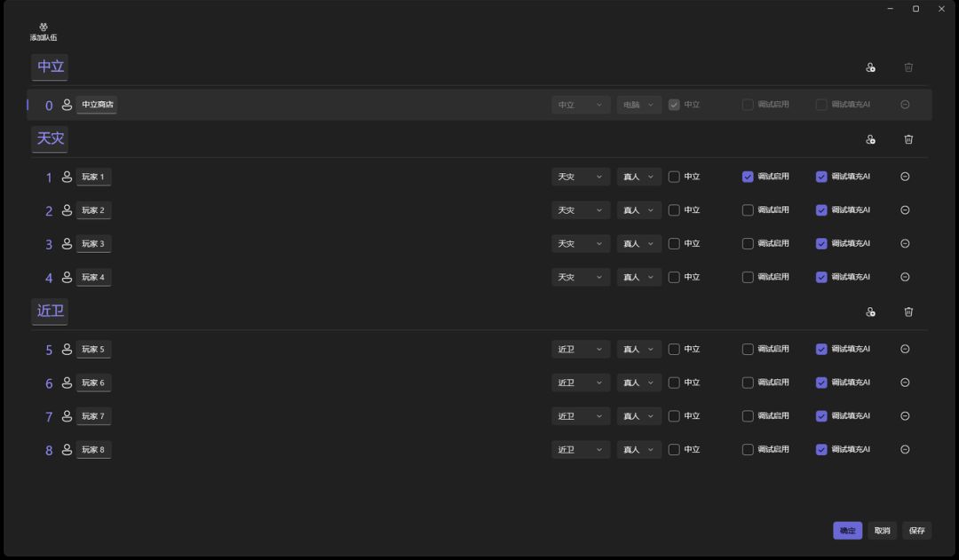The image size is (959, 560).
Task: Delete the 天灾 team with trash icon
Action: coord(908,139)
